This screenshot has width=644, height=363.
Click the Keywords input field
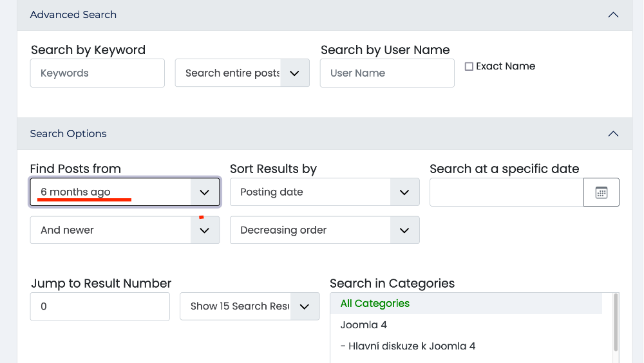(x=97, y=73)
